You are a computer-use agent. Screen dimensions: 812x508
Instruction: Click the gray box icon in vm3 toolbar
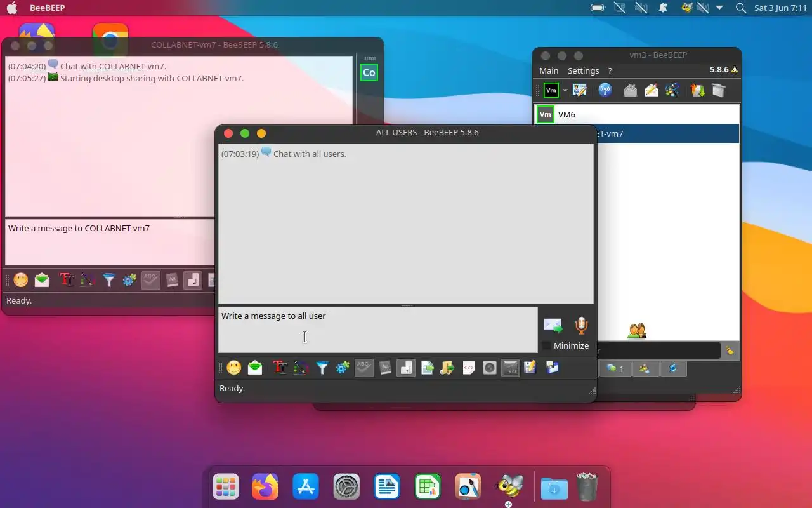719,90
